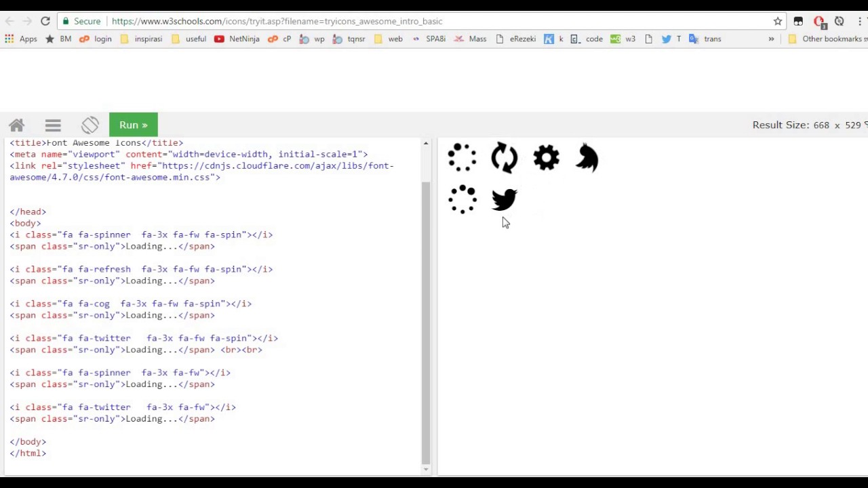This screenshot has width=868, height=488.
Task: Click the spinning cog icon in the result
Action: (547, 158)
